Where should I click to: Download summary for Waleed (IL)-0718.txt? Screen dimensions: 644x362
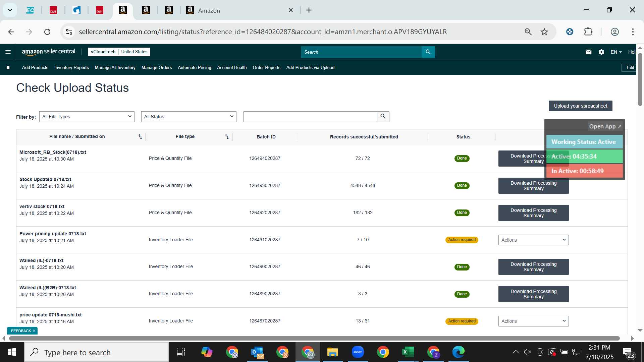pyautogui.click(x=533, y=267)
